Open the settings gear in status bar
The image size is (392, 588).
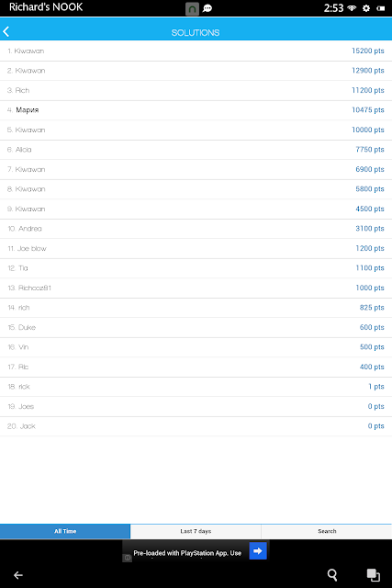pyautogui.click(x=366, y=8)
